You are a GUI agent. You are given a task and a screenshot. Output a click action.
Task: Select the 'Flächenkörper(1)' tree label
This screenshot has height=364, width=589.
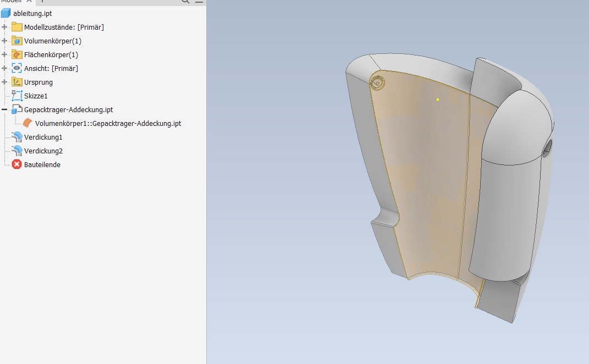(x=51, y=55)
